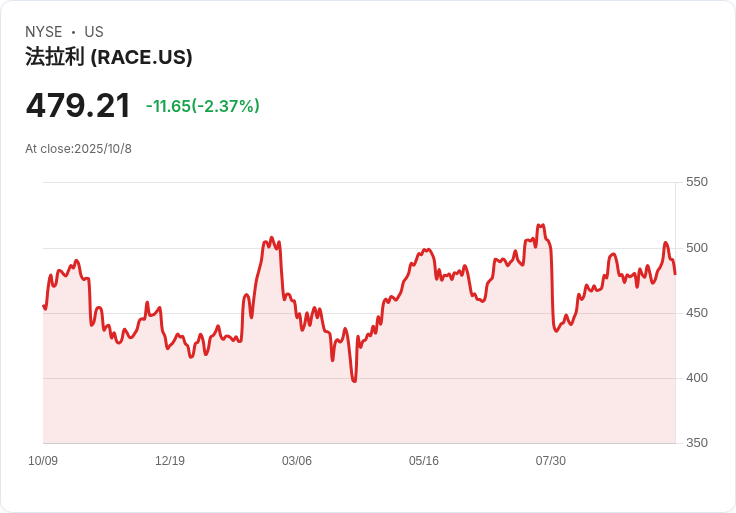Choose the 03/06 date on x-axis

click(x=297, y=461)
